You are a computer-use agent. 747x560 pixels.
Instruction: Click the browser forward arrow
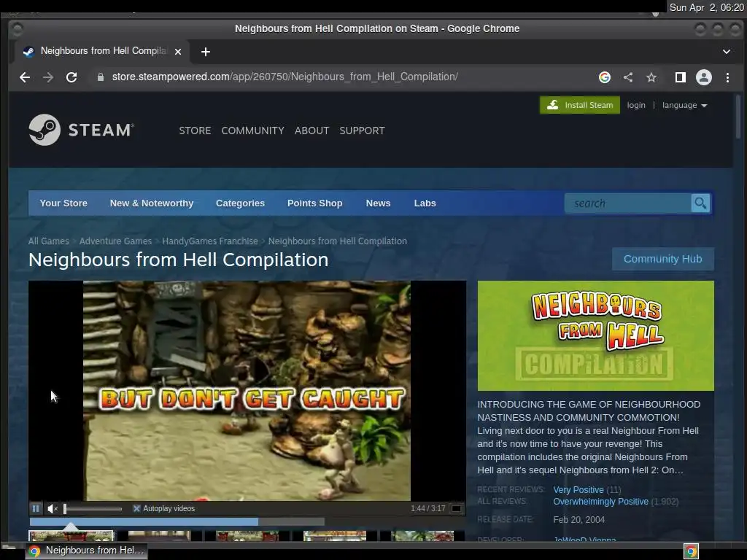[x=48, y=77]
